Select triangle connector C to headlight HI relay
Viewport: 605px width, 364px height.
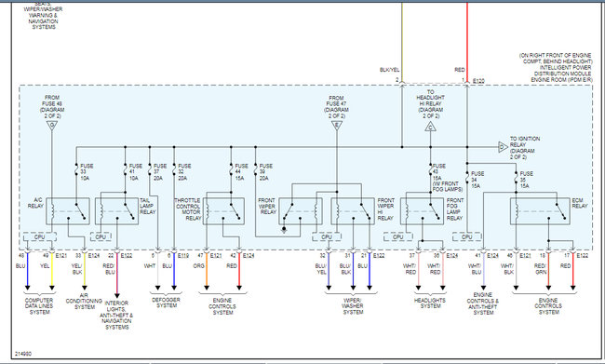[431, 127]
